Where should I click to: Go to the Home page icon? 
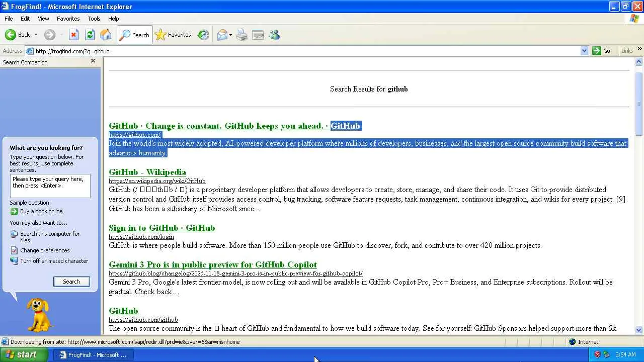(x=106, y=35)
